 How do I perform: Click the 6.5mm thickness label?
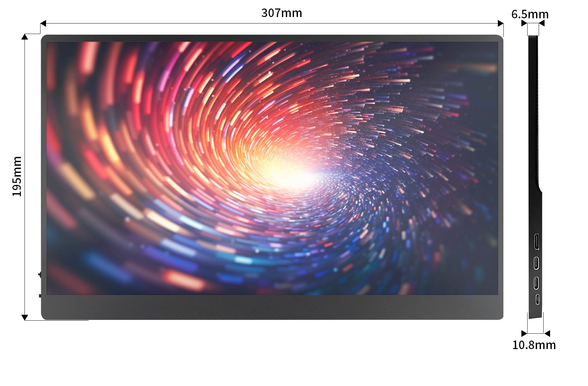[x=530, y=14]
